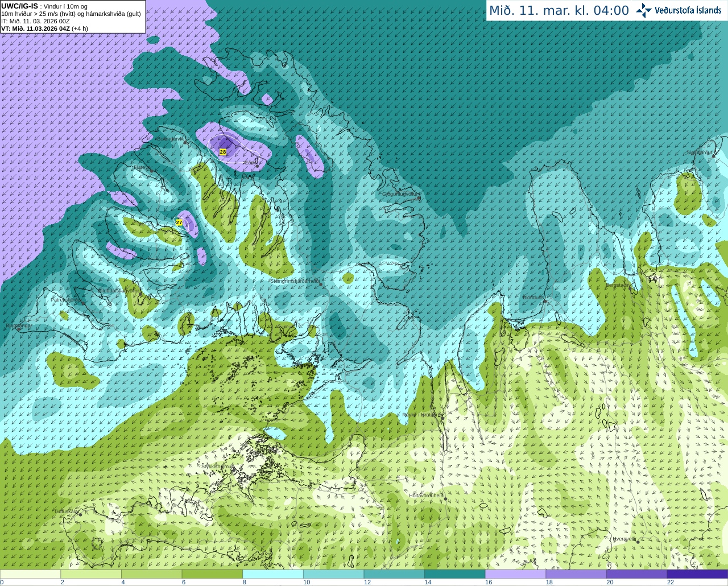Select the 20–22 m/s dark purple legend swatch
Image resolution: width=728 pixels, height=586 pixels.
[637, 574]
